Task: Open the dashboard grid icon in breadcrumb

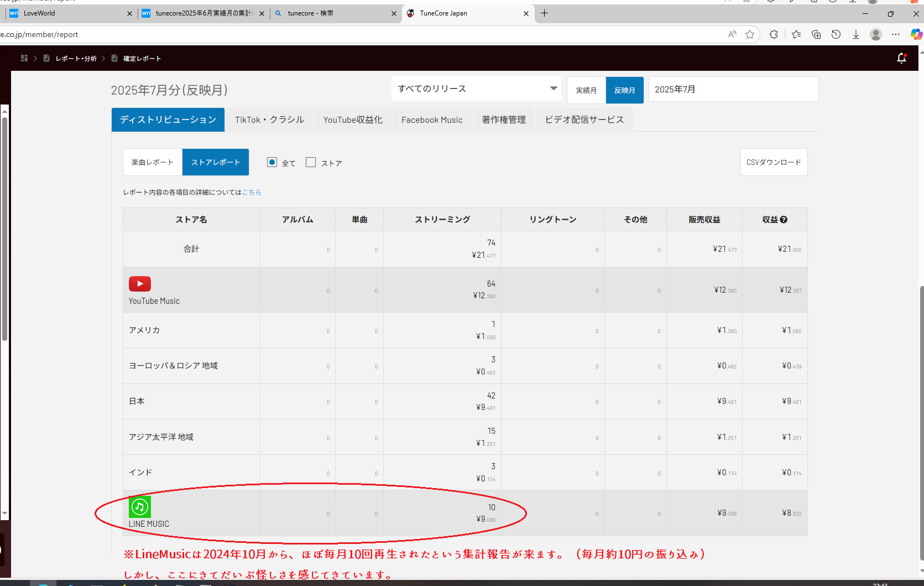Action: tap(24, 58)
